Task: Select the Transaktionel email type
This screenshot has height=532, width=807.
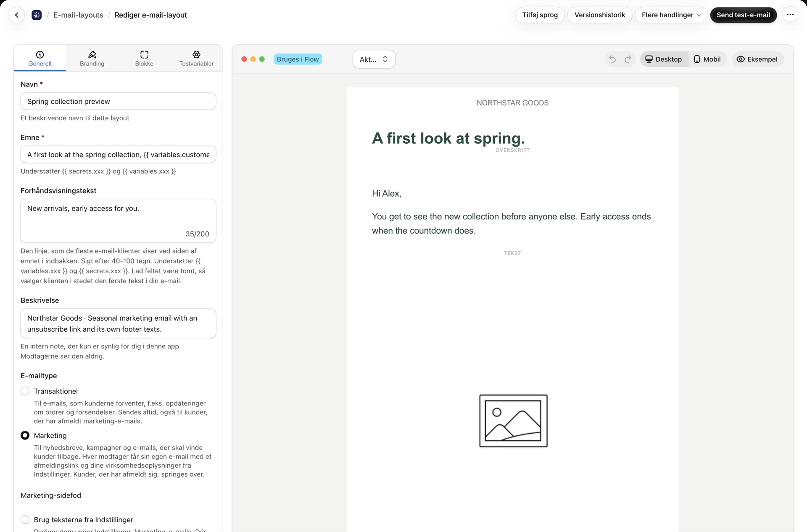Action: [25, 391]
